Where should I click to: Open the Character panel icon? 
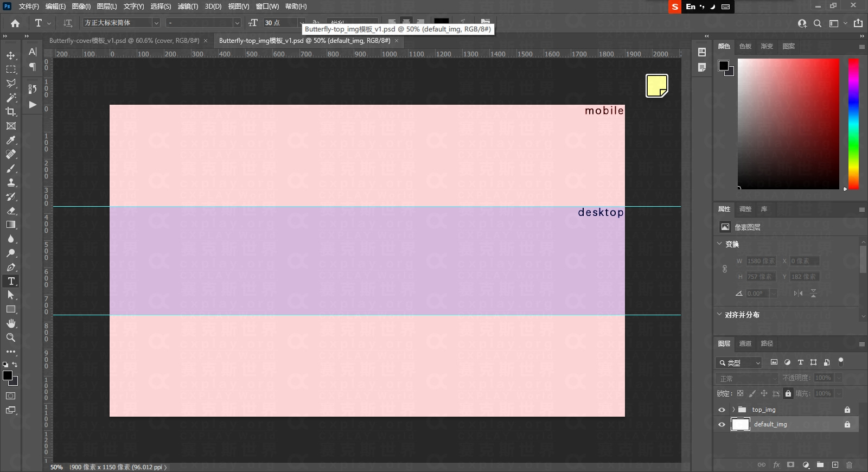point(33,52)
